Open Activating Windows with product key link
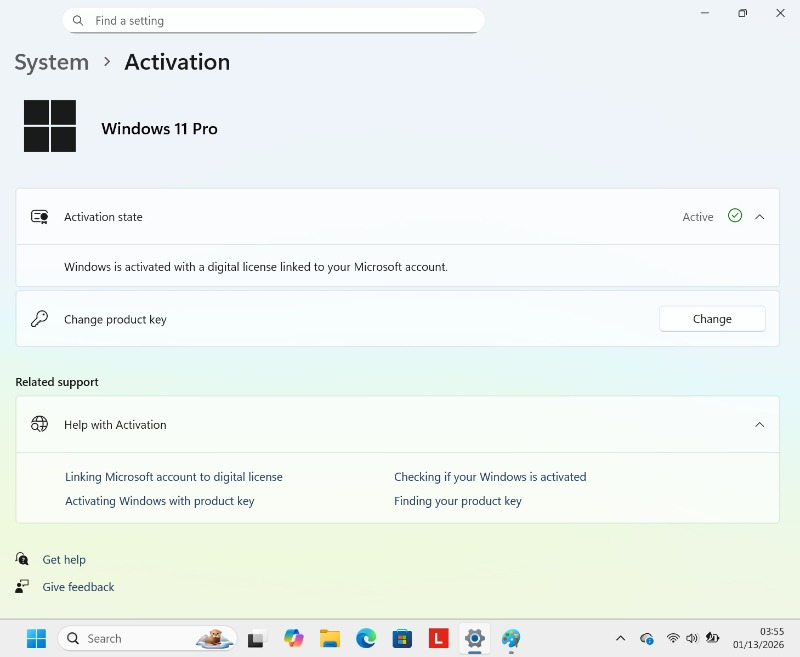800x657 pixels. [160, 501]
